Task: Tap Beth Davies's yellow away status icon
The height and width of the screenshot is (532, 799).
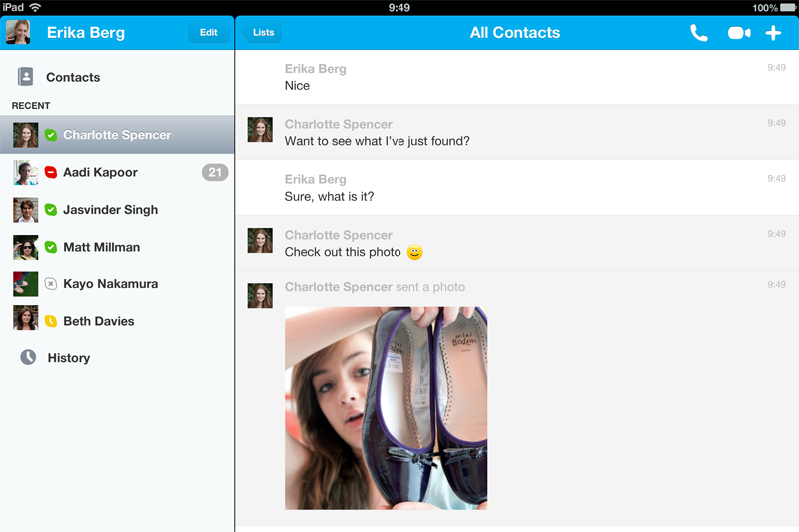Action: point(51,321)
